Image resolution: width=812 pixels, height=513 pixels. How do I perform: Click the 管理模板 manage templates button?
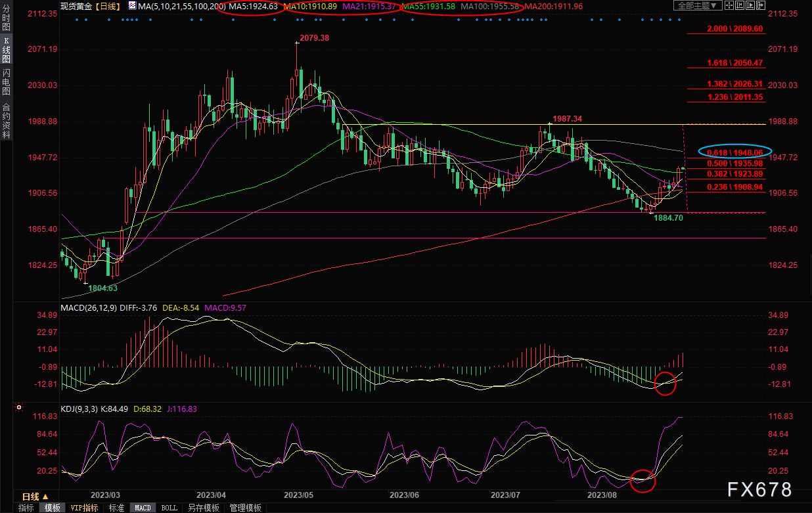point(245,508)
